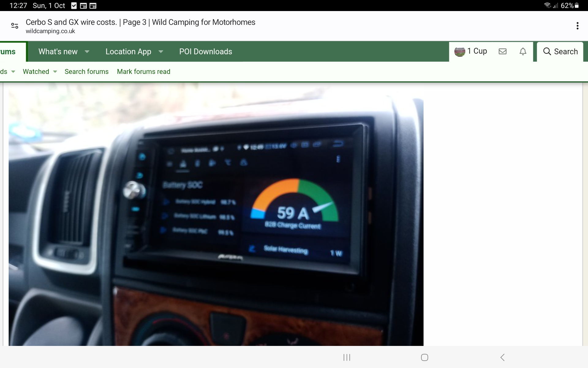
Task: Click the Search forums link
Action: (x=86, y=72)
